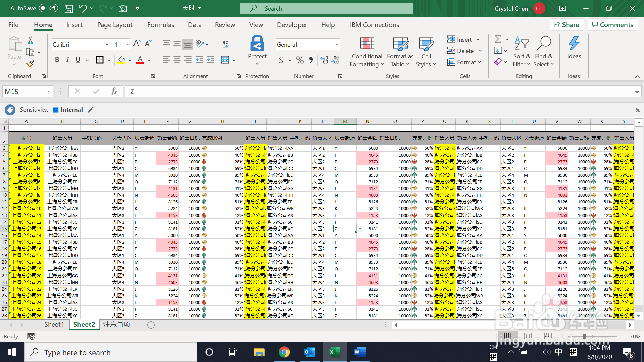Apply Merge & Center to cells
The height and width of the screenshot is (362, 644).
(225, 60)
